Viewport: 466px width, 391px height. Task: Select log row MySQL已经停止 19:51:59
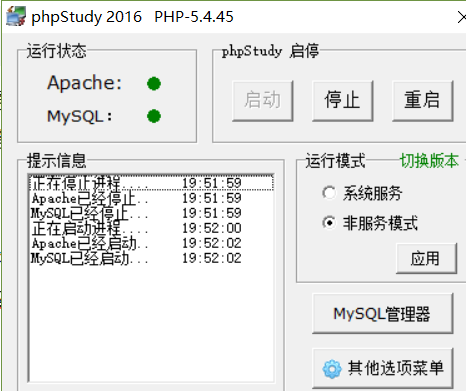152,213
